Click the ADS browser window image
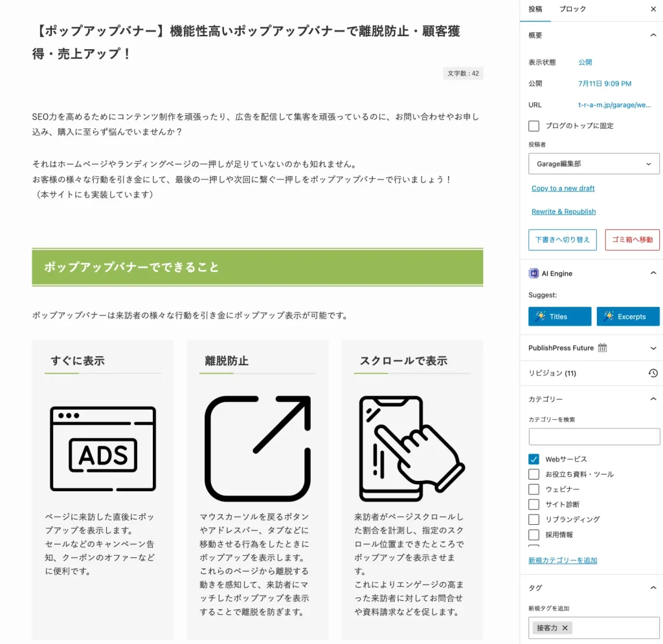Screen dimensions: 663x644 pyautogui.click(x=103, y=449)
